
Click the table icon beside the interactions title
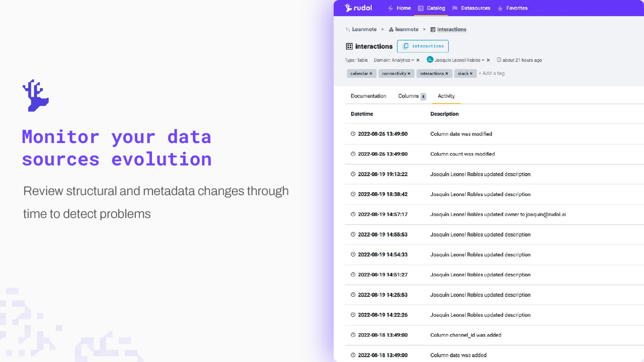click(x=349, y=46)
